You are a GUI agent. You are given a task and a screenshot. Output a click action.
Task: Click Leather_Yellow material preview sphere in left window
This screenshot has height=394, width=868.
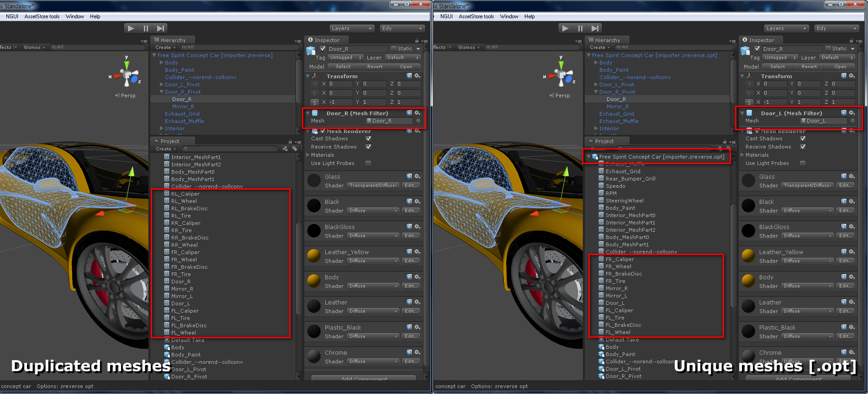[314, 256]
